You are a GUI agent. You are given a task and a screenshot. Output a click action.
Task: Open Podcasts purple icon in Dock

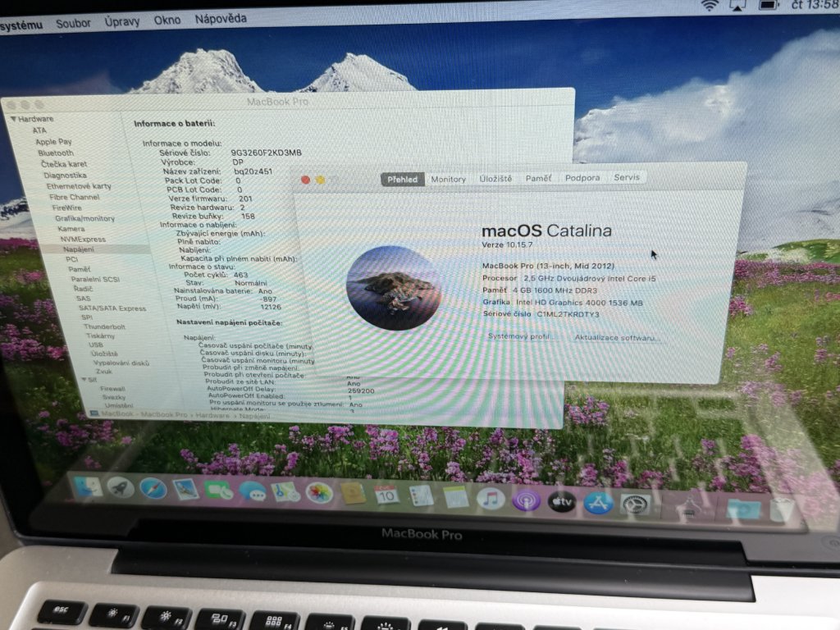click(x=526, y=501)
